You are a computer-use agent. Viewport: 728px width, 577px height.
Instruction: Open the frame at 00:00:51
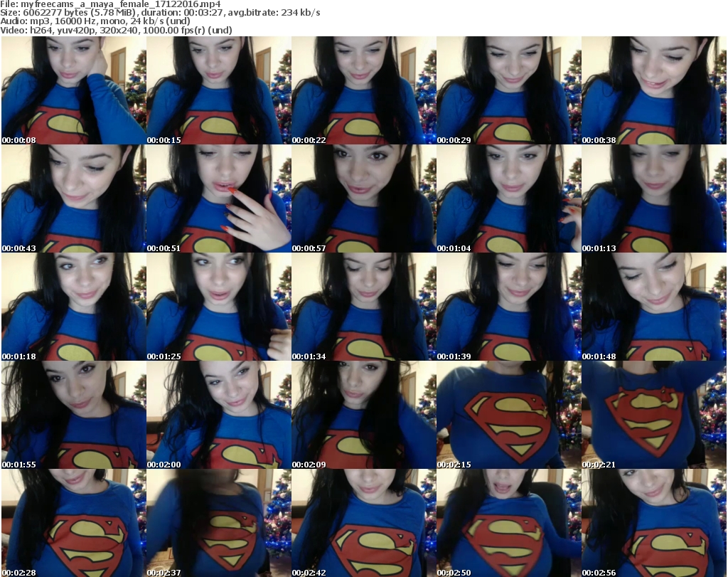(219, 198)
